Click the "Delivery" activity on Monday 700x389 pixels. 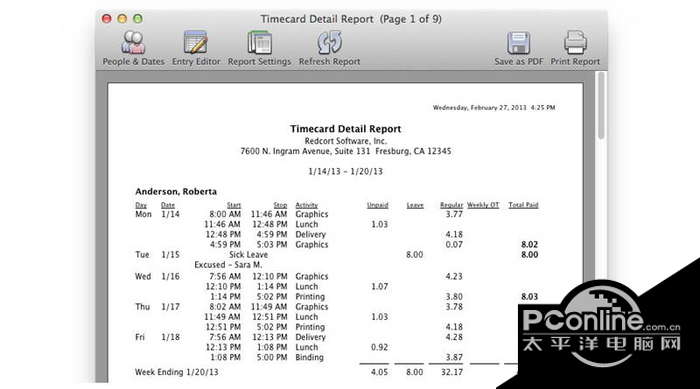pyautogui.click(x=310, y=234)
